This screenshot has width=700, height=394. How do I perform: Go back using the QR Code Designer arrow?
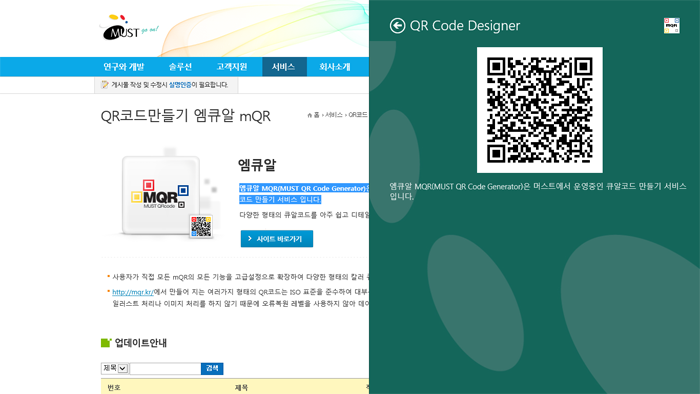pos(397,26)
